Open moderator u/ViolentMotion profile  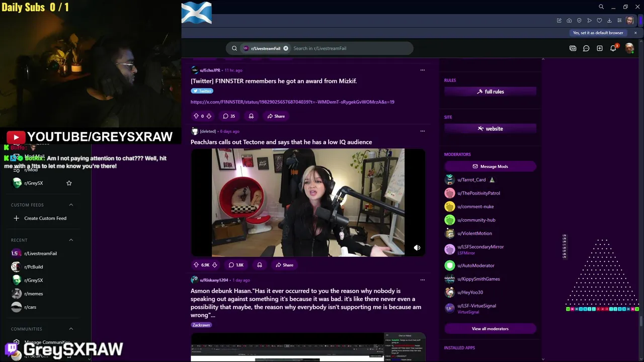(x=474, y=233)
